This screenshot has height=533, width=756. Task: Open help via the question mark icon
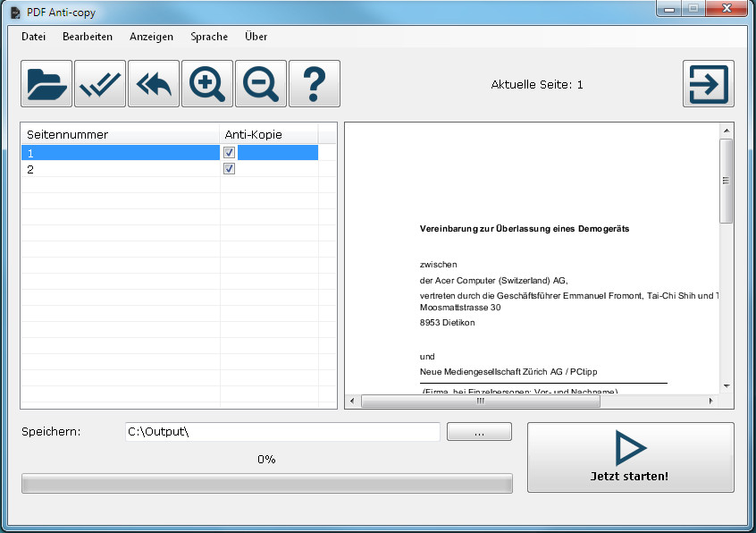point(314,84)
